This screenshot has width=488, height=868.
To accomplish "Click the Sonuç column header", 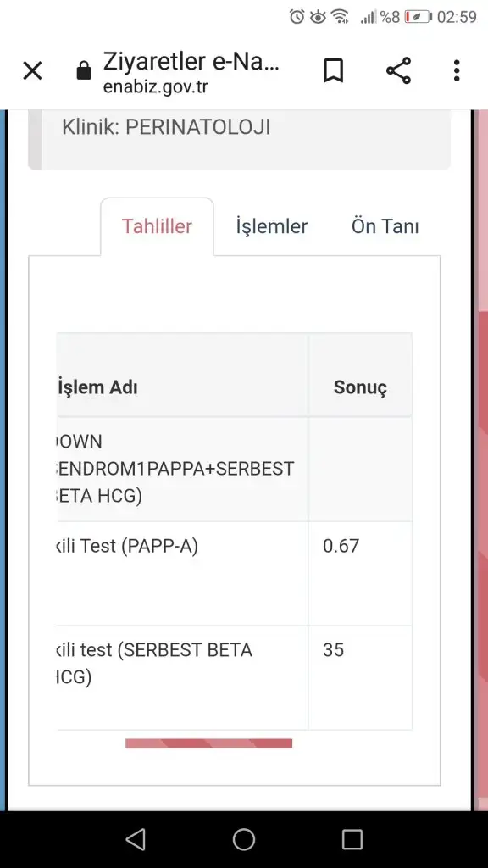I will [360, 387].
